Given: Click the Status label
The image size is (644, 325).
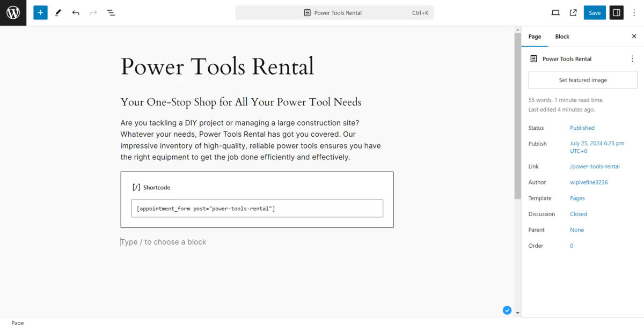Looking at the screenshot, I should click(536, 128).
